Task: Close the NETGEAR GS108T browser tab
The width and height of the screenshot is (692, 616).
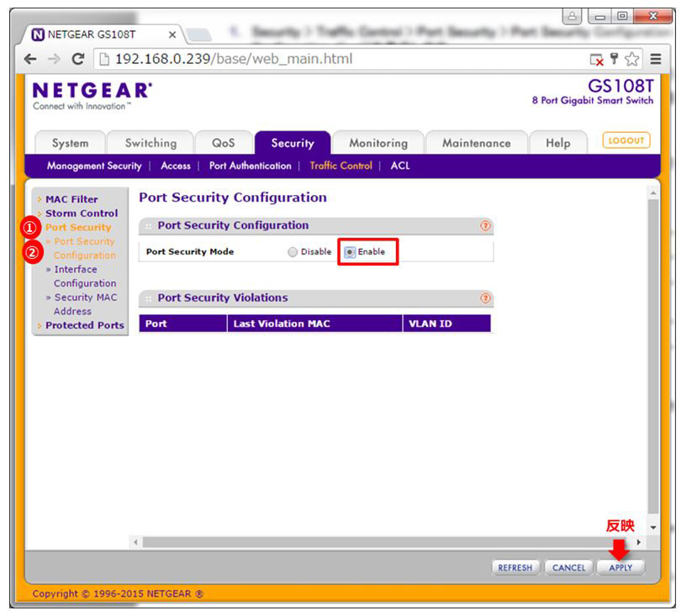Action: 172,34
